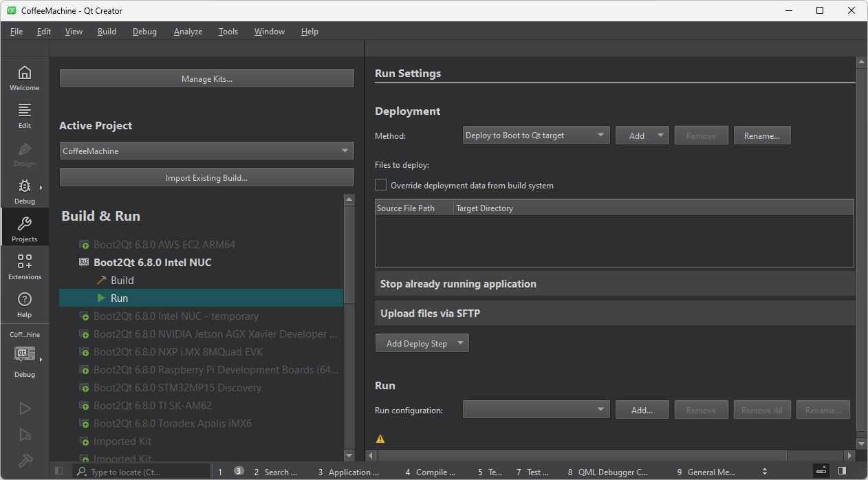Switch to Edit mode
868x480 pixels.
tap(24, 116)
